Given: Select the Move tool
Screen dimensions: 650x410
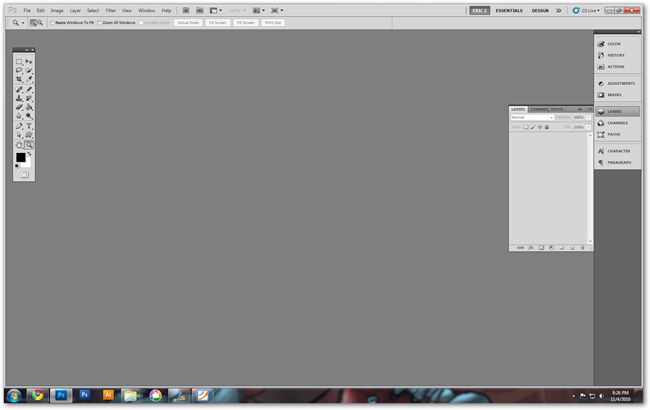Looking at the screenshot, I should pos(29,61).
